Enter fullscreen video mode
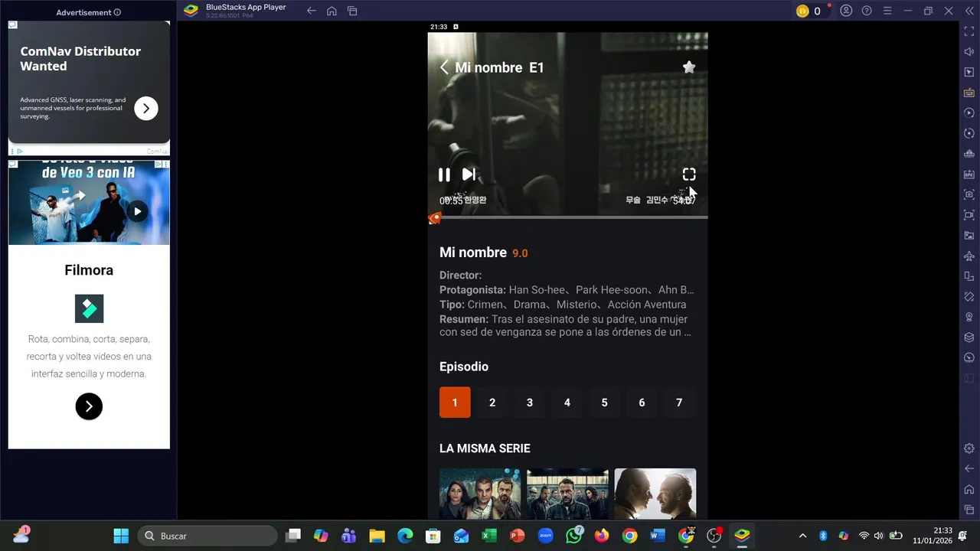 (x=689, y=174)
